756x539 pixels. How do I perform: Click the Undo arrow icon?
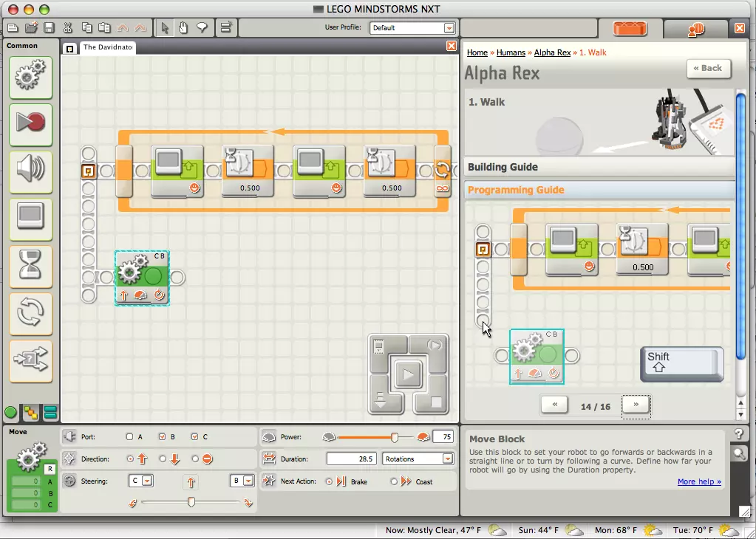pos(122,28)
